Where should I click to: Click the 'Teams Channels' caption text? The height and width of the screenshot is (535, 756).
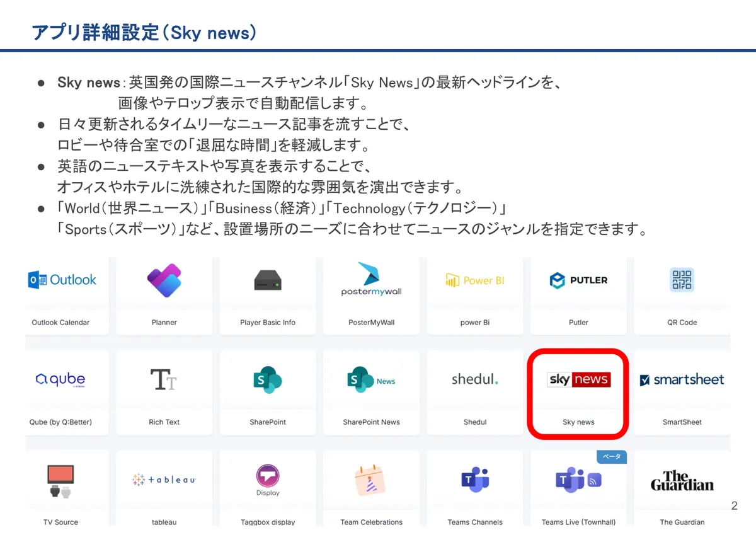tap(474, 522)
